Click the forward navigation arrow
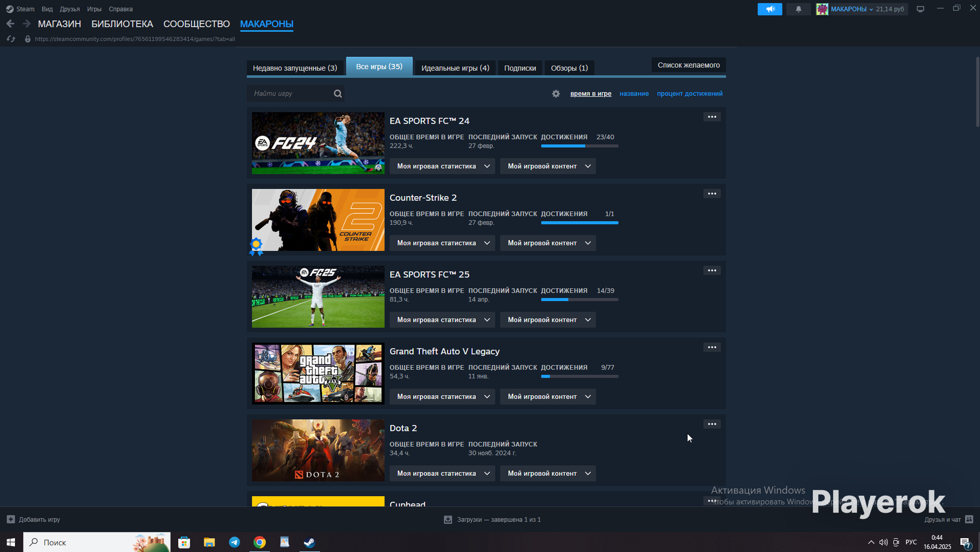980x552 pixels. 26,24
